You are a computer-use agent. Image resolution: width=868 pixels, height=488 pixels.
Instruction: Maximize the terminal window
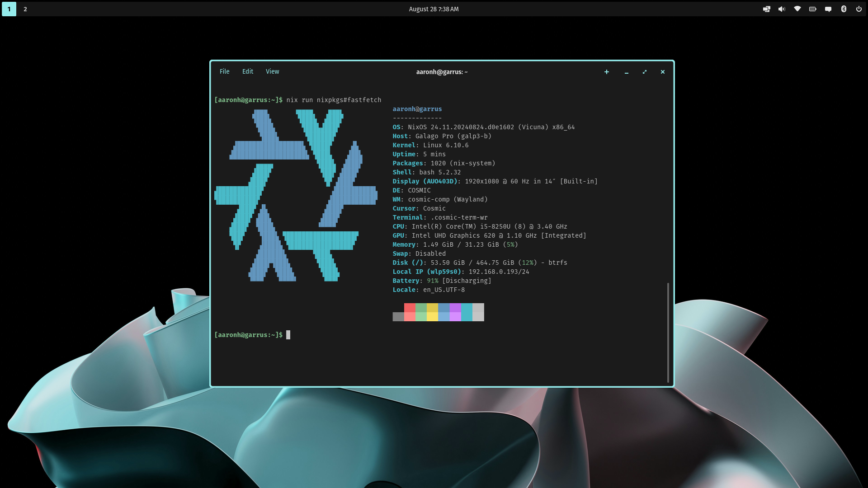pyautogui.click(x=645, y=72)
